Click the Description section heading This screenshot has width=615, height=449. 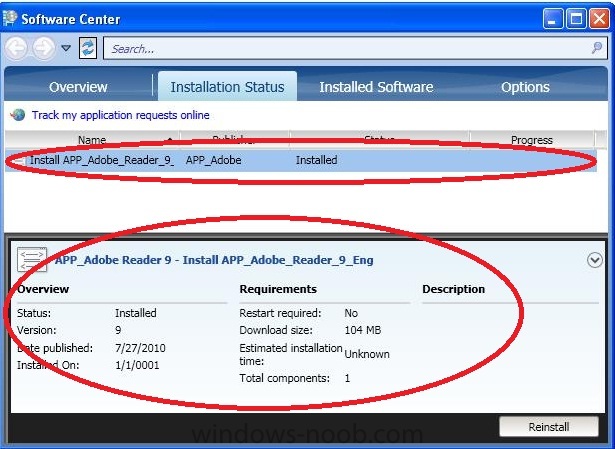pyautogui.click(x=453, y=289)
